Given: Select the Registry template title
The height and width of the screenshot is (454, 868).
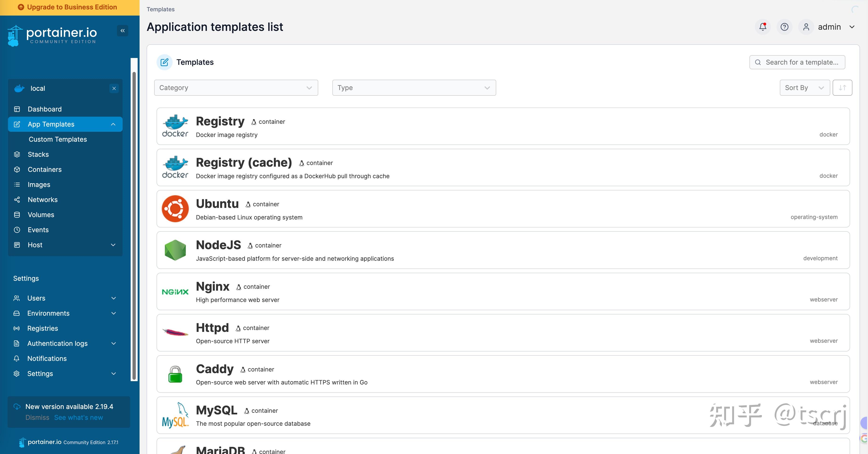Looking at the screenshot, I should [x=220, y=121].
